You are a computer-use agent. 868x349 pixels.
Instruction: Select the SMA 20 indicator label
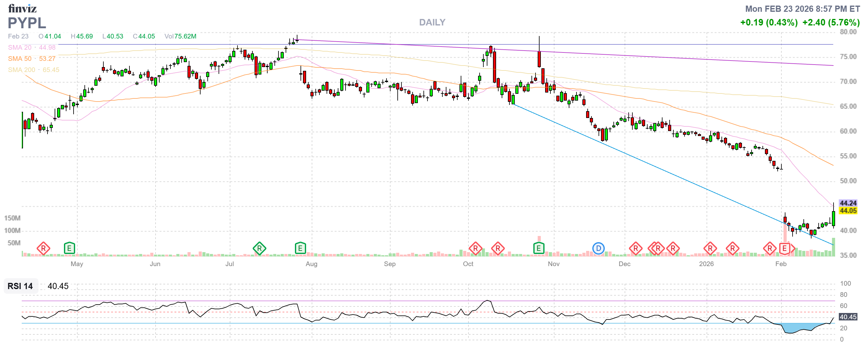click(x=20, y=48)
